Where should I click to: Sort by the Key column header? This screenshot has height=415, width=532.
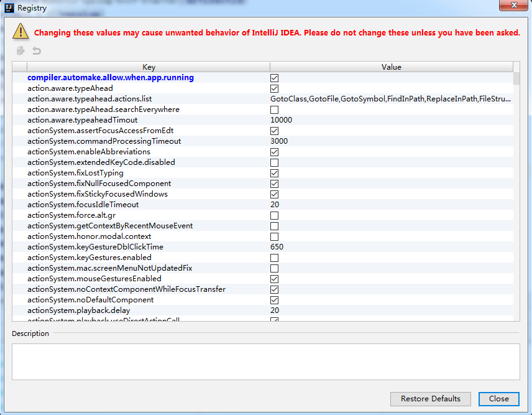tap(149, 67)
